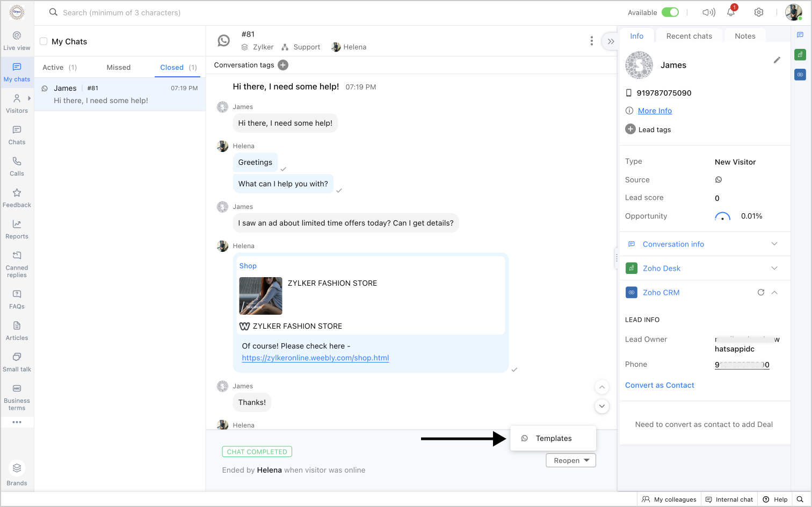Viewport: 812px width, 507px height.
Task: Open the Zoho Desk widget in right rail
Action: point(800,54)
